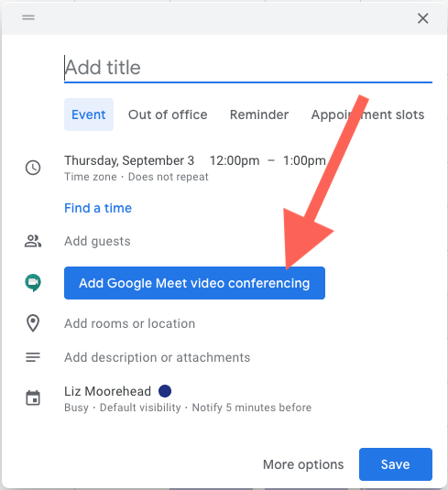Switch to the Reminder tab
Screen dimensions: 448x490
(x=259, y=114)
